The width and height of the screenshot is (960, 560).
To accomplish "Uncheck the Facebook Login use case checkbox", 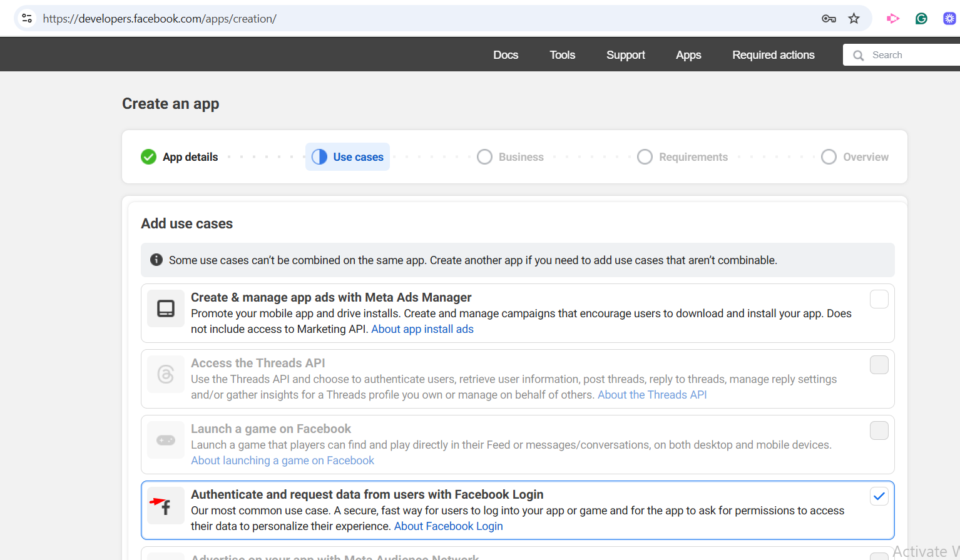I will (x=879, y=496).
